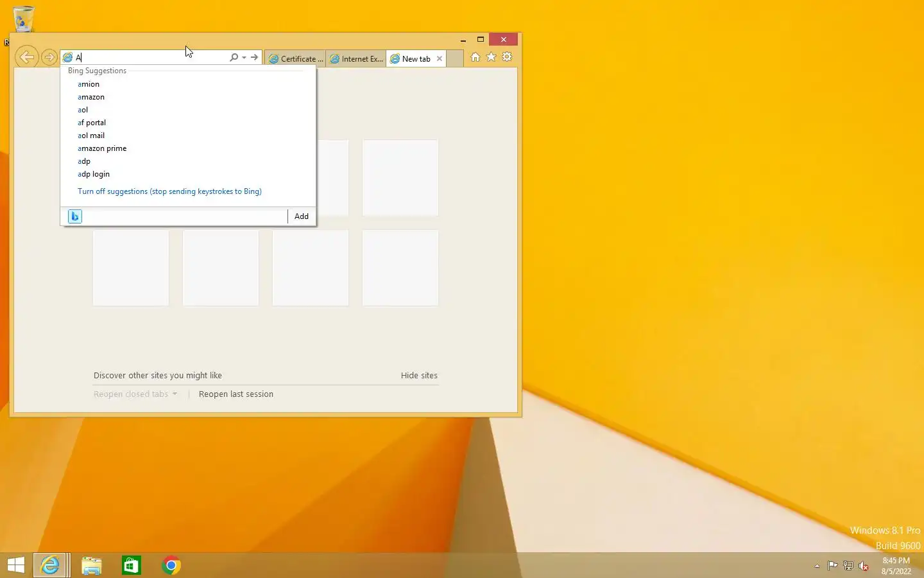Click the network status tray icon
The width and height of the screenshot is (924, 578).
(x=848, y=566)
